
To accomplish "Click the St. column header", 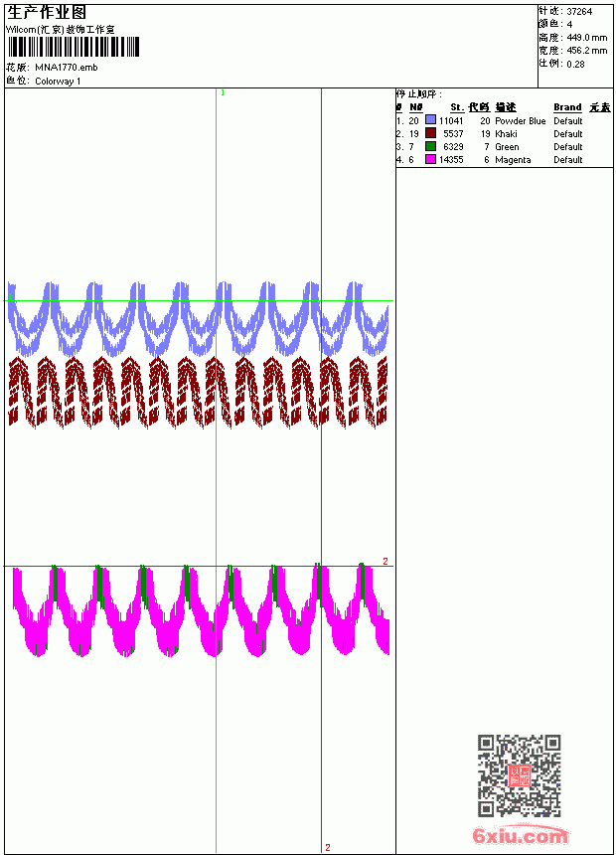I will (457, 107).
